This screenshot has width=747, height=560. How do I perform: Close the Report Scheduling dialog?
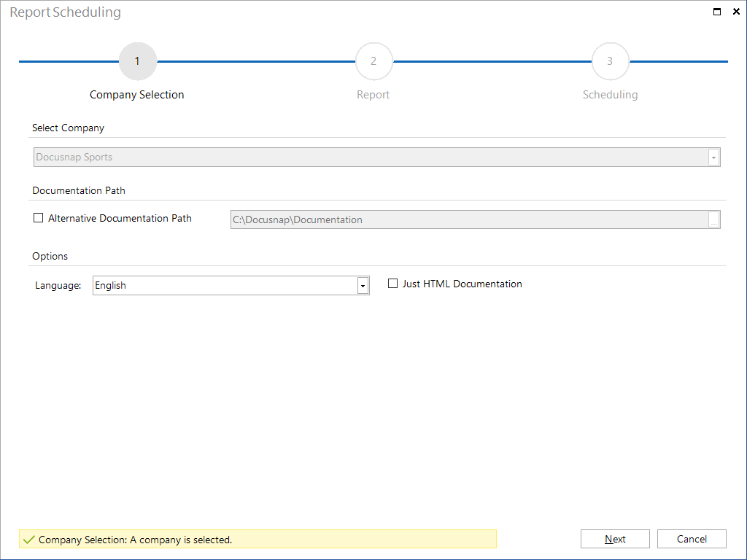click(736, 12)
